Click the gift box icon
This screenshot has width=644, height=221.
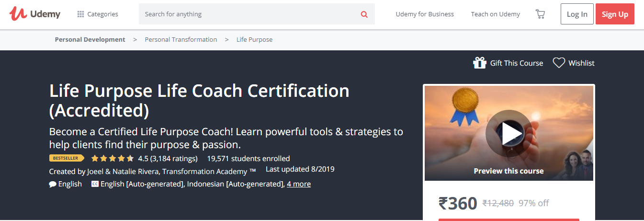479,63
